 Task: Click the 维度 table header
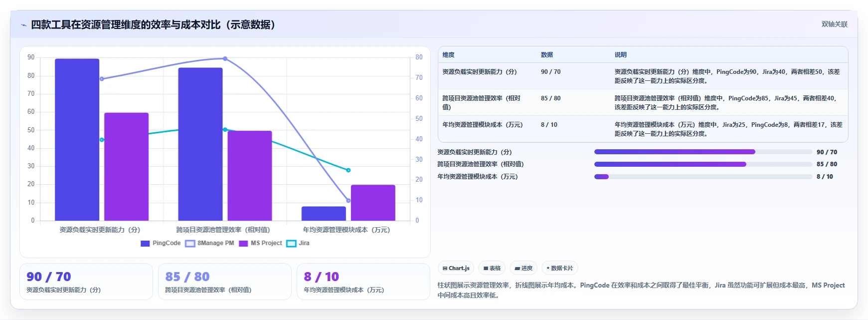coord(448,55)
